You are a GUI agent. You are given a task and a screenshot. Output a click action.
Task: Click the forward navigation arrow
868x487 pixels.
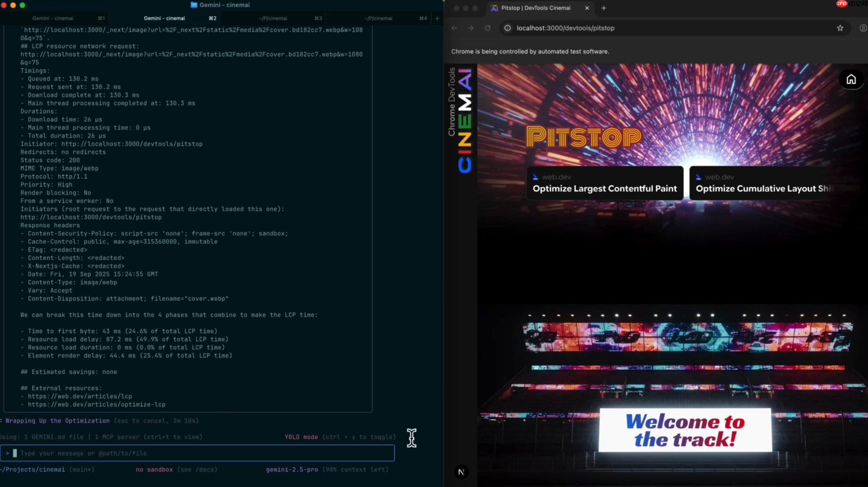(x=471, y=28)
